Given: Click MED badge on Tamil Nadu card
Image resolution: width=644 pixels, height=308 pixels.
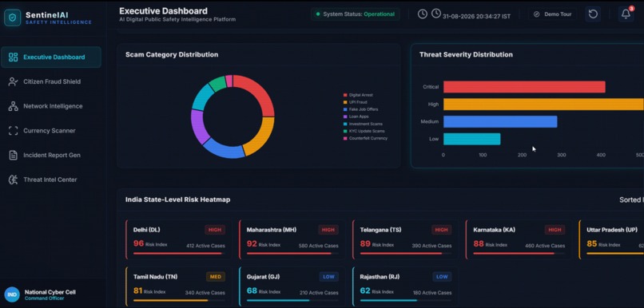Looking at the screenshot, I should pos(216,277).
